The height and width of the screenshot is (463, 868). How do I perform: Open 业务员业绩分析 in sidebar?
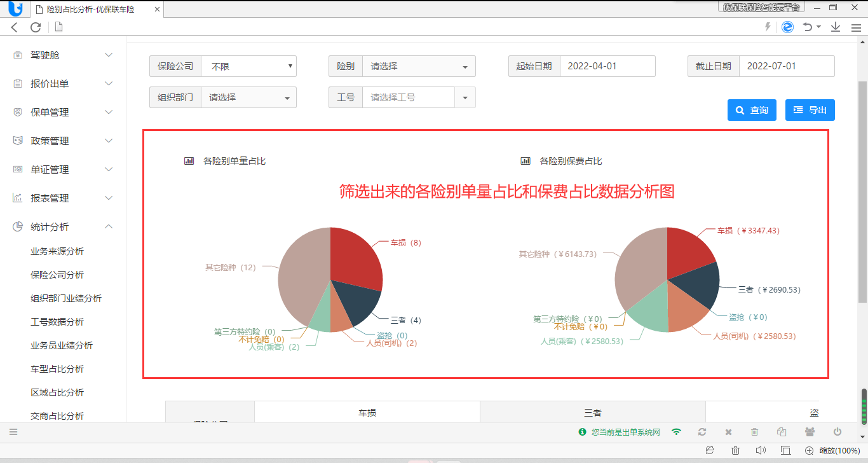(x=62, y=345)
